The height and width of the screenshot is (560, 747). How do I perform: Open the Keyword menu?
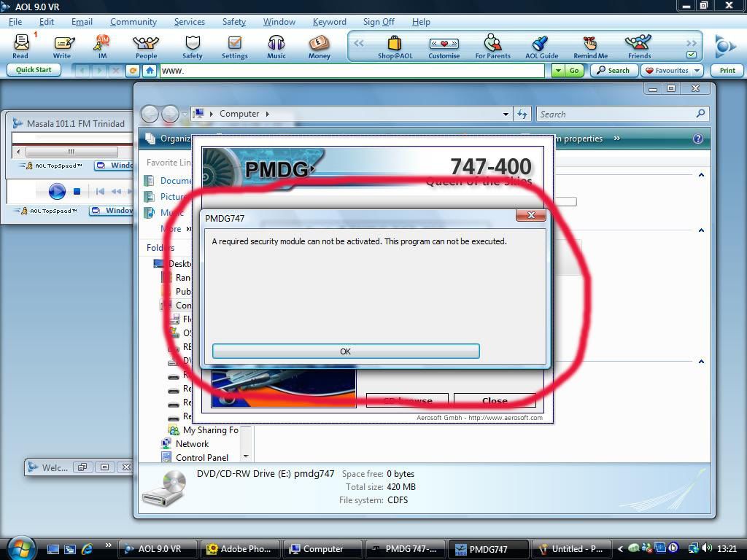(x=329, y=22)
